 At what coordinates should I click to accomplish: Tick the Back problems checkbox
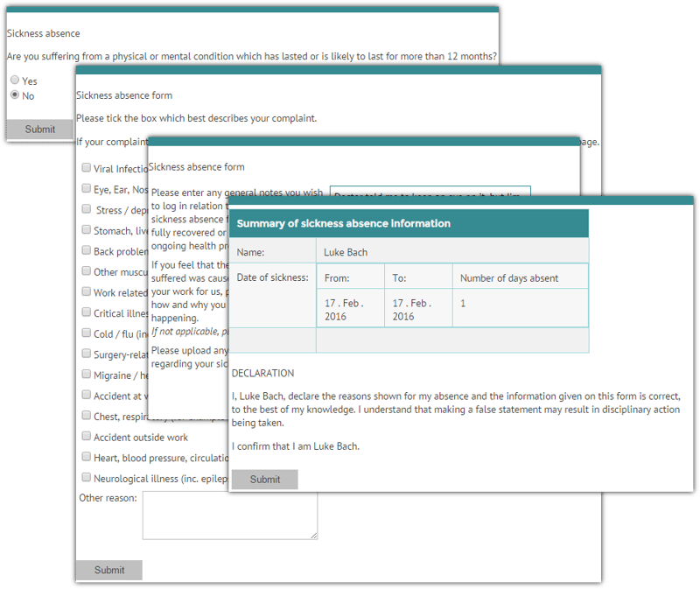tap(86, 250)
